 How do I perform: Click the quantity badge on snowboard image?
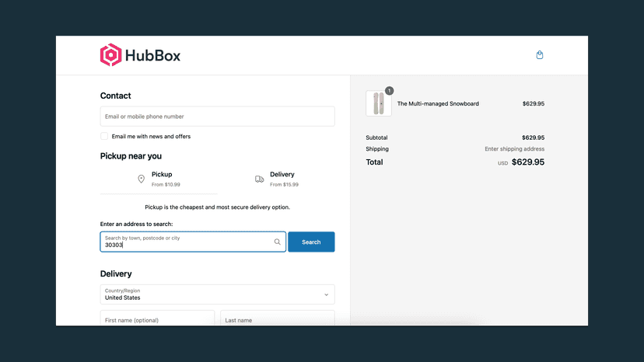(x=389, y=91)
